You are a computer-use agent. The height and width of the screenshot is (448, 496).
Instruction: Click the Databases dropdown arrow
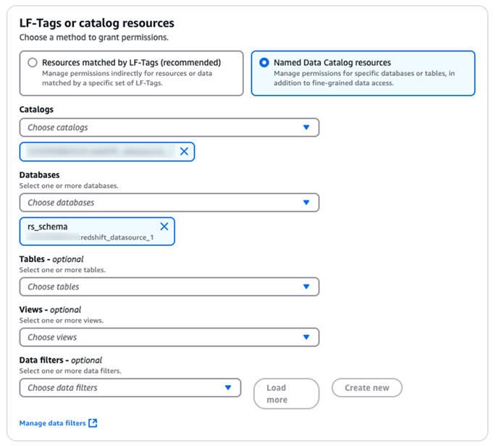(306, 203)
